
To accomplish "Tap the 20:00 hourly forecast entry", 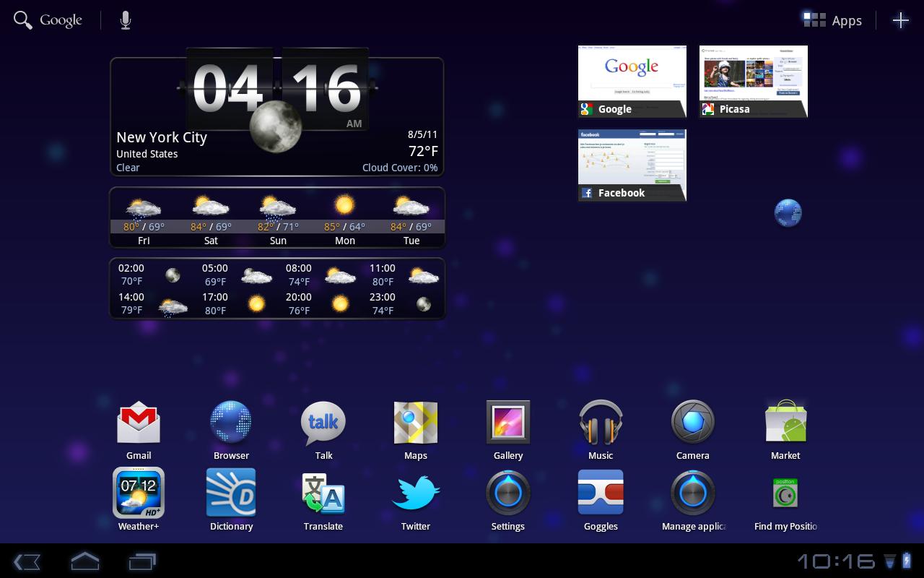I will 318,303.
